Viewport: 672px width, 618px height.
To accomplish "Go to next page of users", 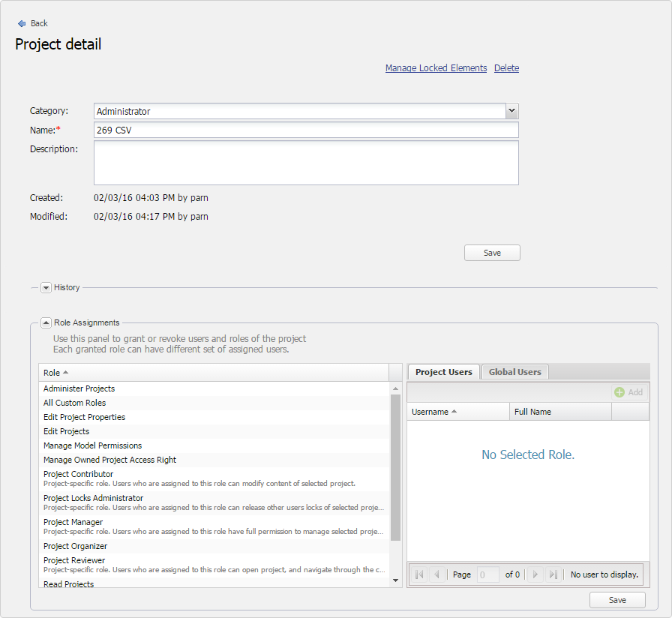I will pyautogui.click(x=535, y=574).
